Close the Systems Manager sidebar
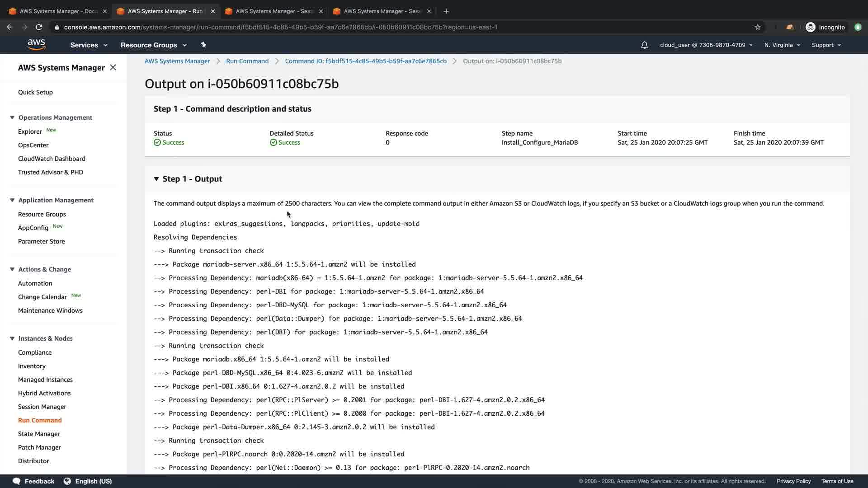This screenshot has width=868, height=488. click(113, 67)
